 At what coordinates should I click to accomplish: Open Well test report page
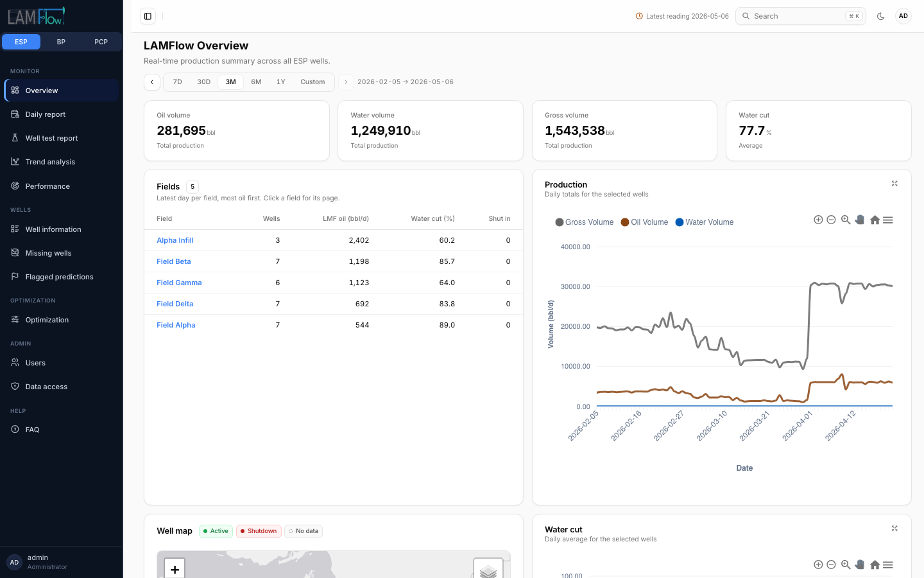click(x=62, y=138)
